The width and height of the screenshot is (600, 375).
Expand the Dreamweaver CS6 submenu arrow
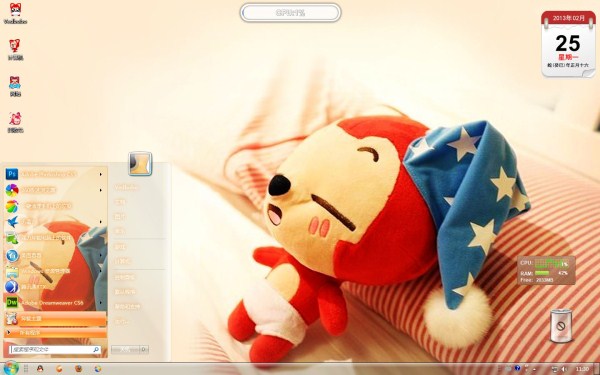pos(101,303)
